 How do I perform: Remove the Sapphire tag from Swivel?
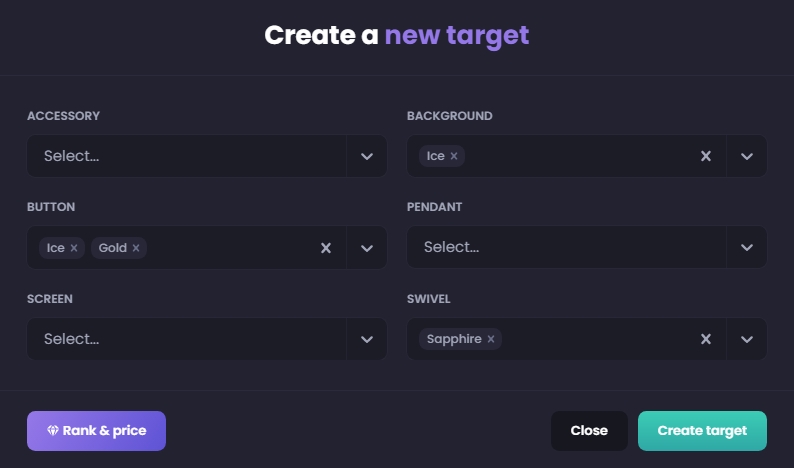(491, 339)
